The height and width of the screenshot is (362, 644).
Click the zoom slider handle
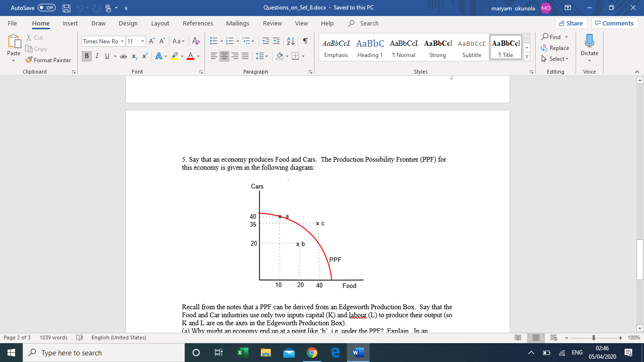click(594, 337)
